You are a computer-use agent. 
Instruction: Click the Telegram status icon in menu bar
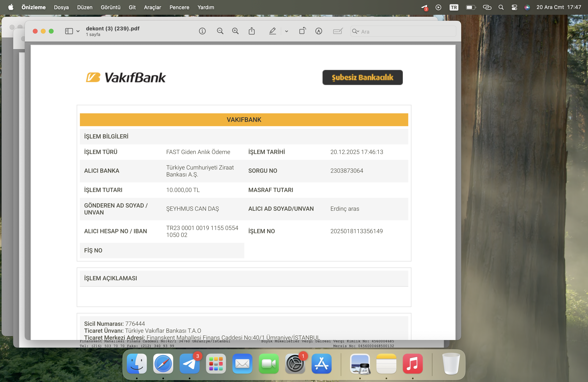[x=424, y=8]
